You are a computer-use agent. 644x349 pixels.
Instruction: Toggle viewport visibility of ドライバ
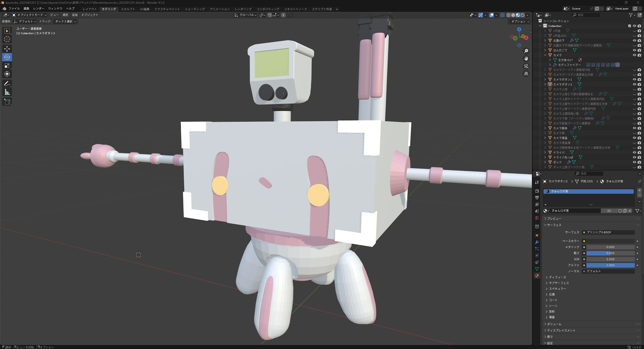(634, 152)
